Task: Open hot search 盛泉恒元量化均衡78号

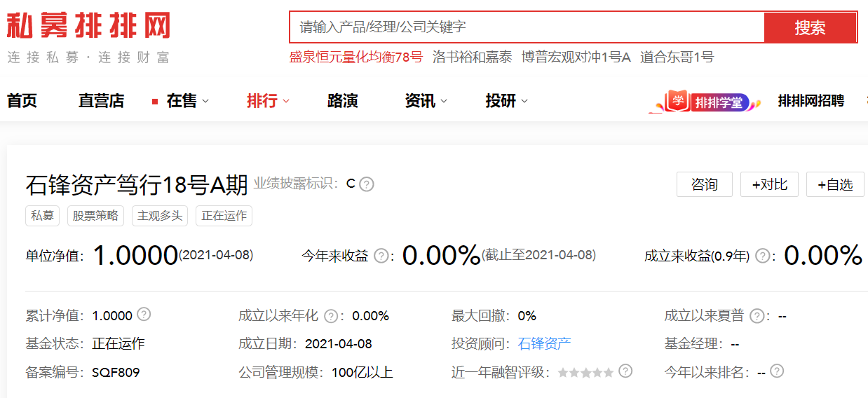Action: coord(356,57)
